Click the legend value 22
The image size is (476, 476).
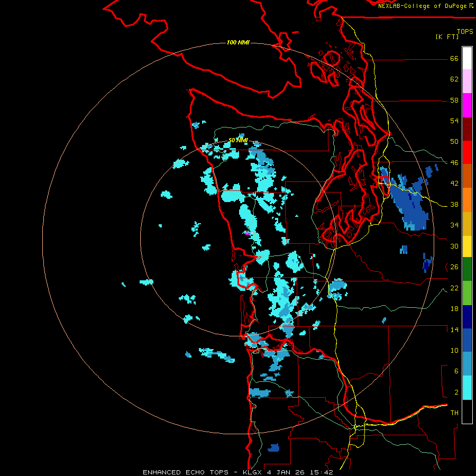pos(454,288)
